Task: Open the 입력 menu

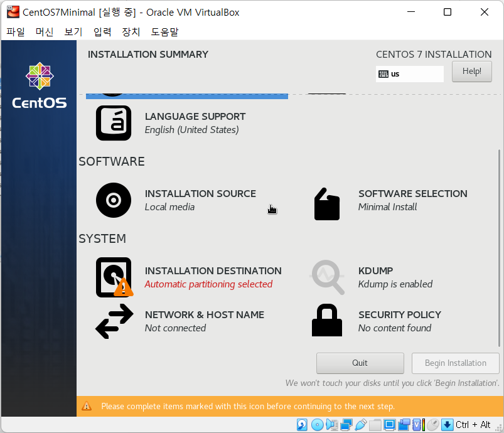Action: 102,32
